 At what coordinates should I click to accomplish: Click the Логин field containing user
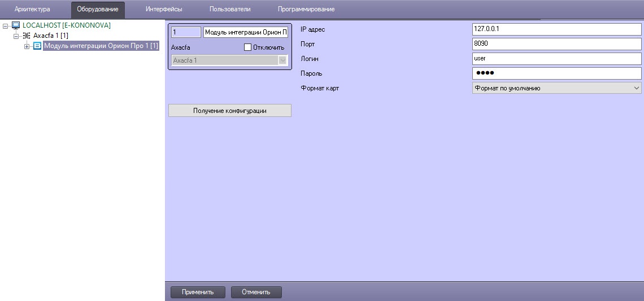click(x=556, y=59)
